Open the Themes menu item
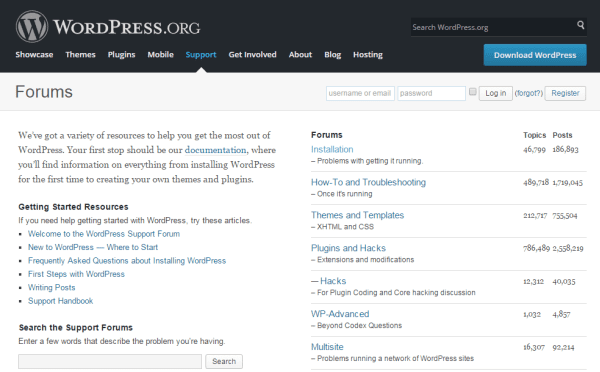 click(x=80, y=55)
